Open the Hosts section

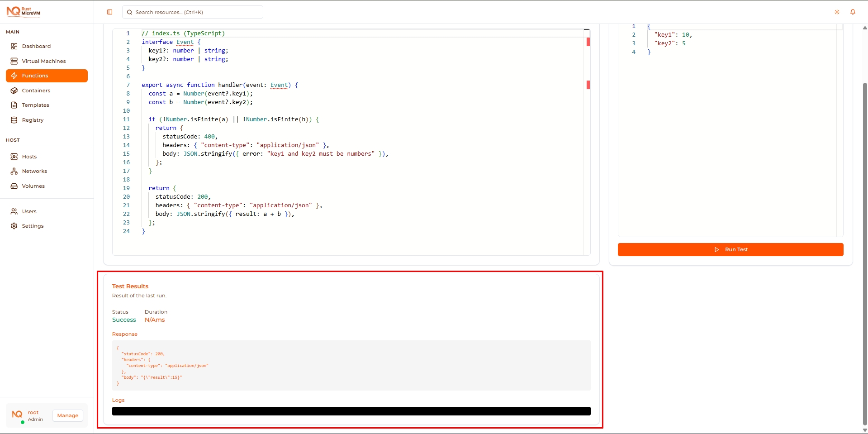pyautogui.click(x=29, y=156)
